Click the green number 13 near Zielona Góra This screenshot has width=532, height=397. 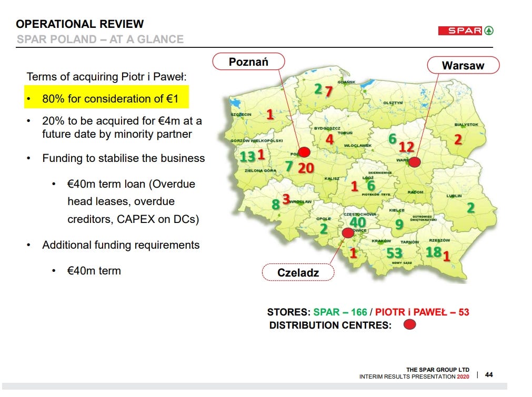pos(247,157)
